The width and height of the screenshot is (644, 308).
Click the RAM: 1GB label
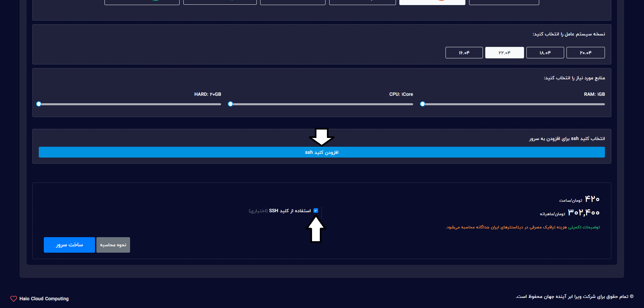point(594,94)
